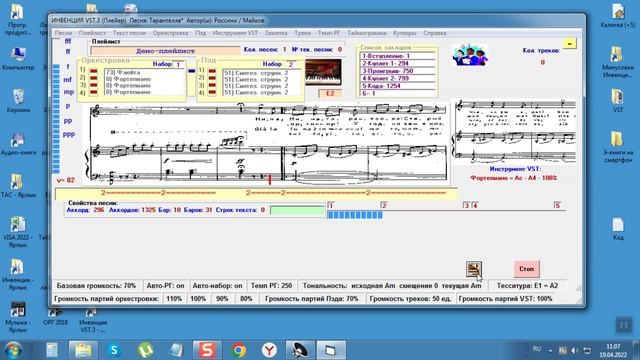
Task: Click Chrome icon in the taskbar
Action: coord(239,350)
